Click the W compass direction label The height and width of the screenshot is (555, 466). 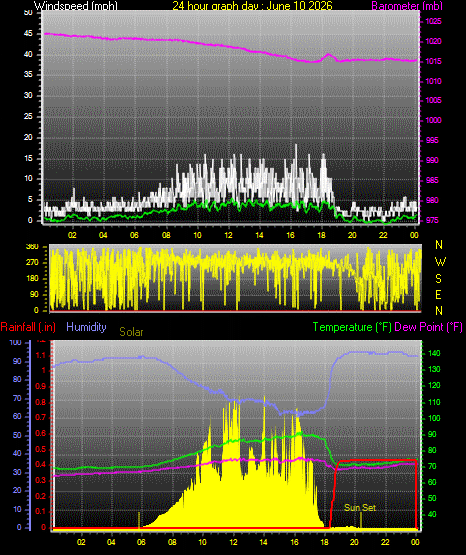click(x=440, y=262)
